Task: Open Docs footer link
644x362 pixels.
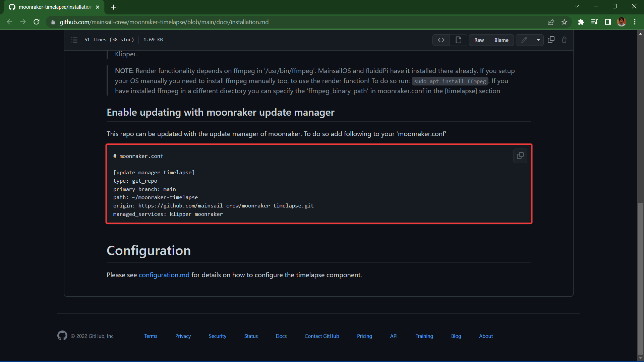Action: (281, 336)
